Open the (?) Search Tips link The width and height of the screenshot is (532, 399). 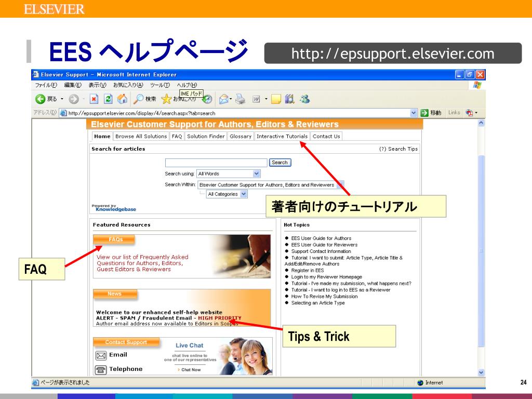pyautogui.click(x=398, y=149)
